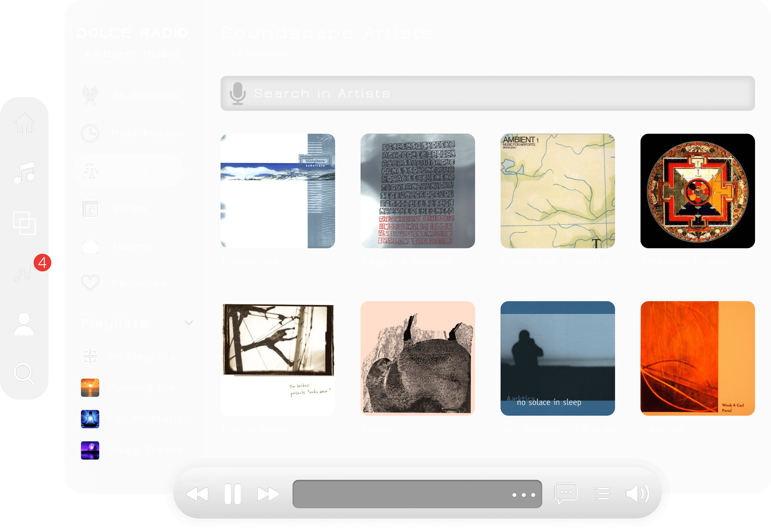Viewport: 771px width, 532px height.
Task: Click the Home icon in left dock
Action: pyautogui.click(x=24, y=123)
